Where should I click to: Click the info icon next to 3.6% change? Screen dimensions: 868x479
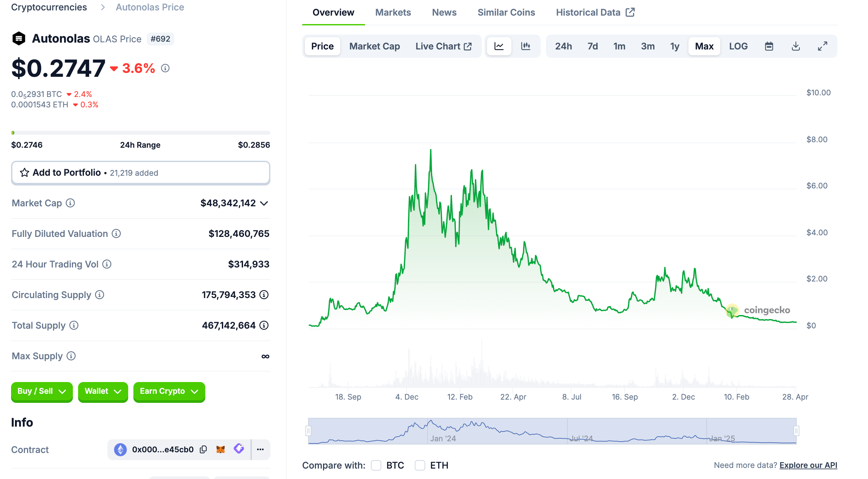tap(165, 68)
